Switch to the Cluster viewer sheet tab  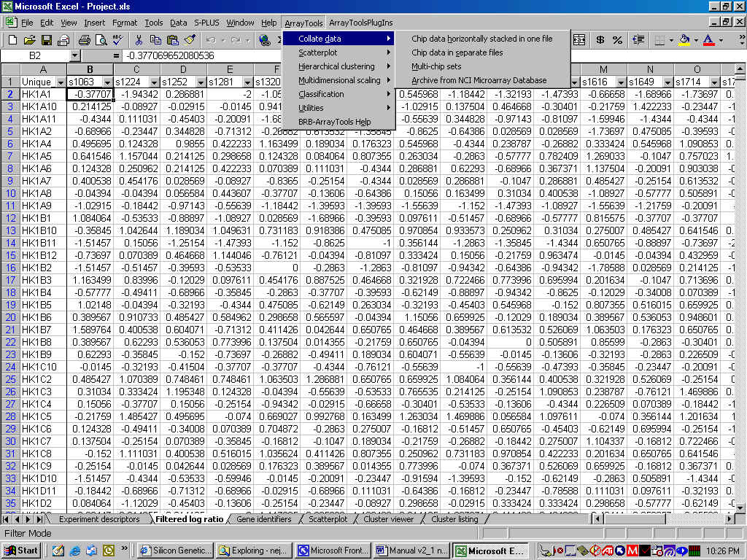pos(388,519)
